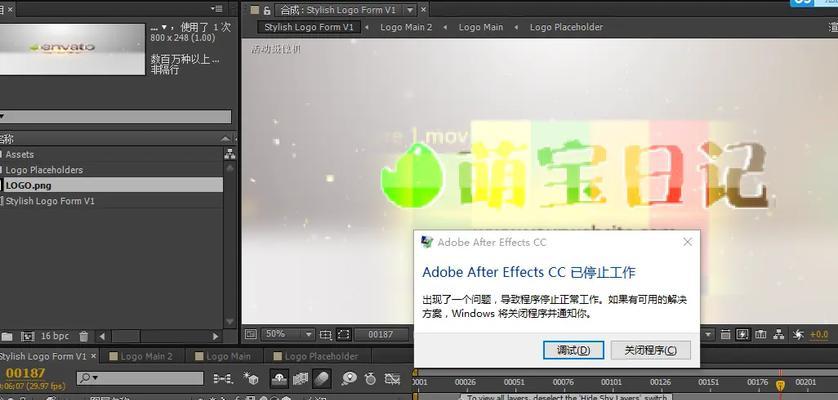Click the Brainstorm lightbulb icon
838x400 pixels.
348,379
